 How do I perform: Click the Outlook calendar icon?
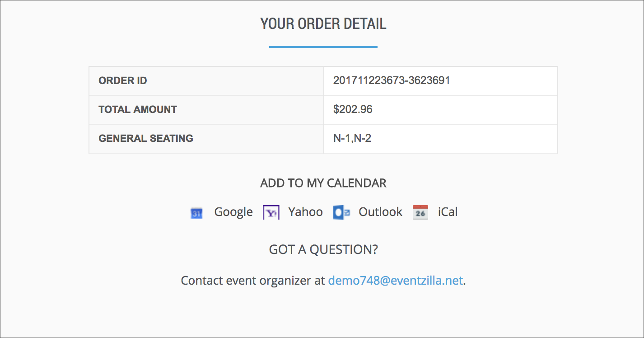pos(341,212)
